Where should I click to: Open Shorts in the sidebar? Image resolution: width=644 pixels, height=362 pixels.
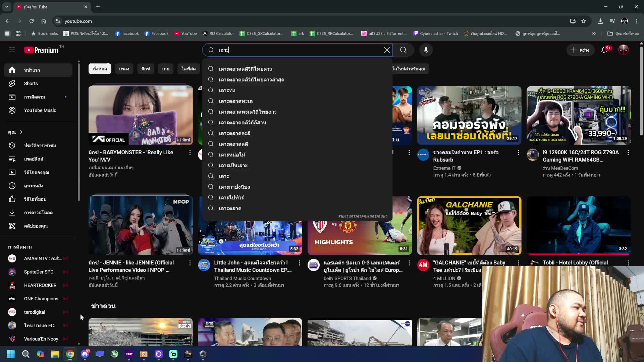38,83
